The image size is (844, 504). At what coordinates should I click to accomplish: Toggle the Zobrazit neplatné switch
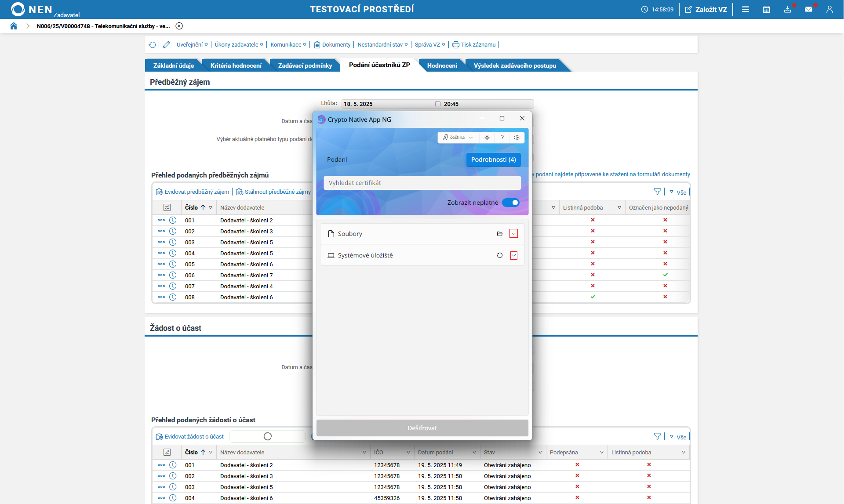pyautogui.click(x=510, y=203)
